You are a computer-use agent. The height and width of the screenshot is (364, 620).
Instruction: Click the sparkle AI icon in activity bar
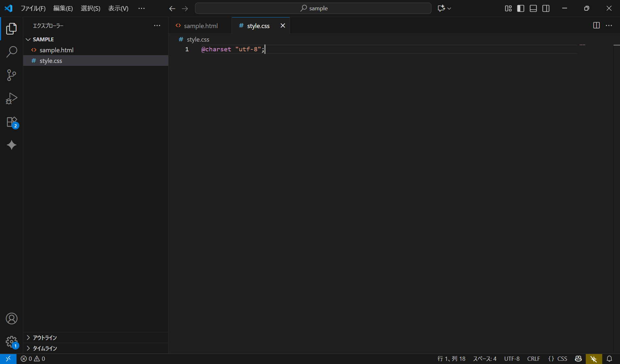click(x=12, y=145)
